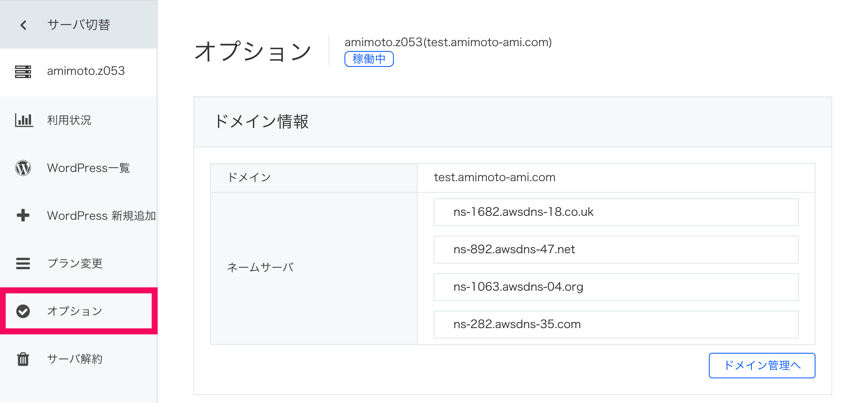Viewport: 868px width, 403px height.
Task: Click the ドメイン label cell in table
Action: pos(313,178)
